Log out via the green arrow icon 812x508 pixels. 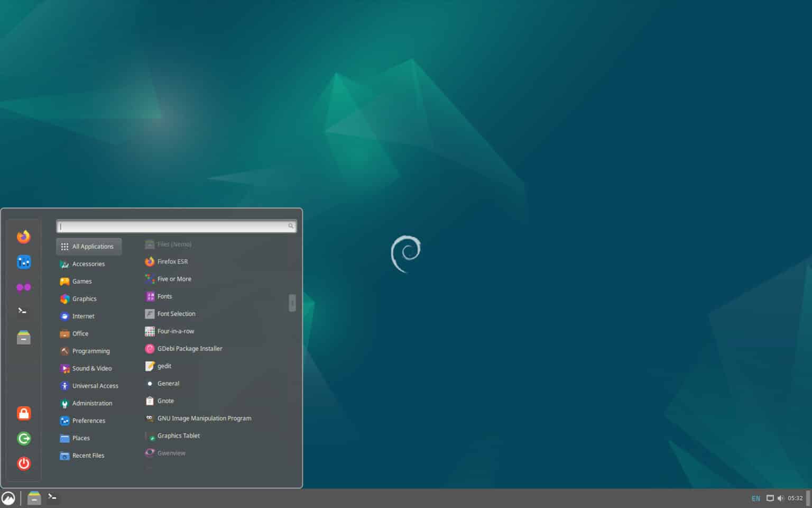[23, 438]
